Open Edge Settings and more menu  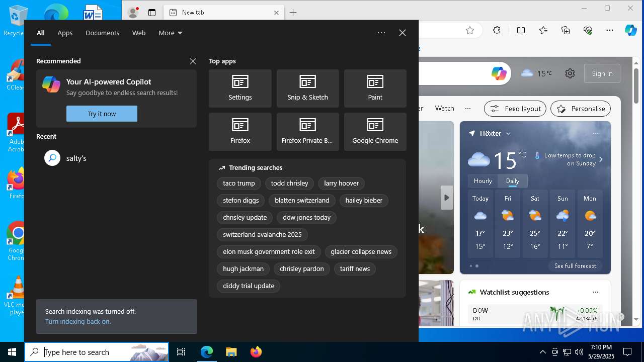tap(610, 30)
